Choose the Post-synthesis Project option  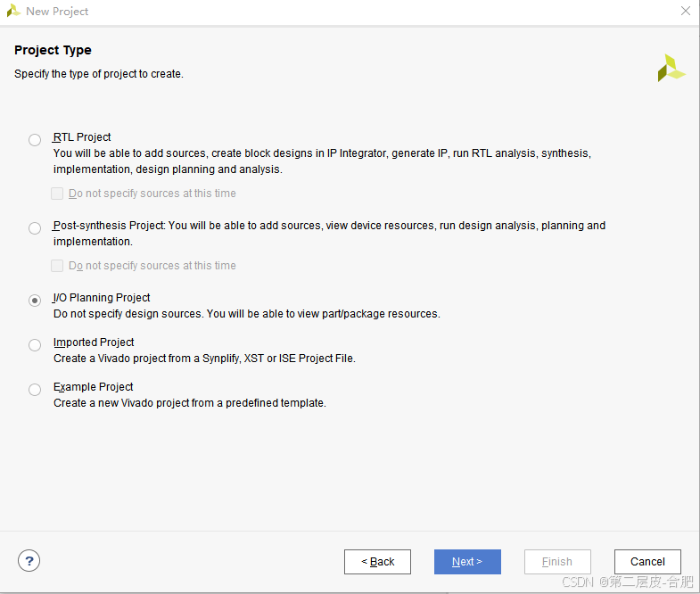pos(35,228)
